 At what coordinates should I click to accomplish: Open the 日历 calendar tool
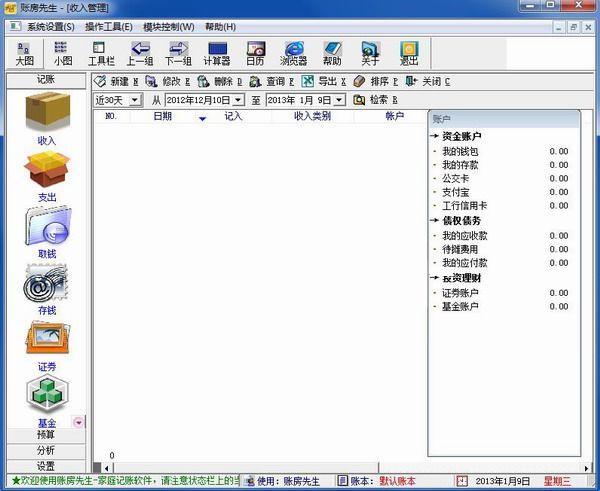(255, 54)
